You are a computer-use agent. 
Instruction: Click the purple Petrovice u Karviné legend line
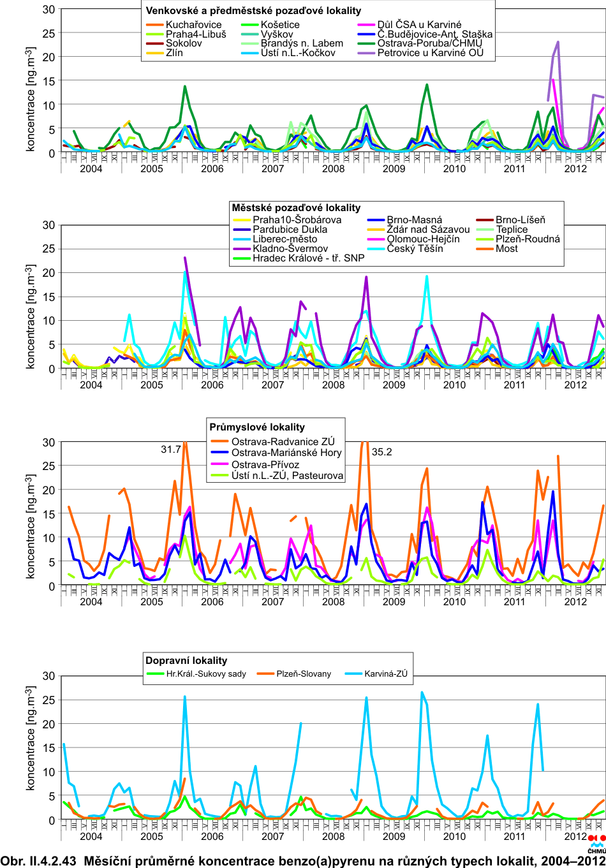click(366, 53)
